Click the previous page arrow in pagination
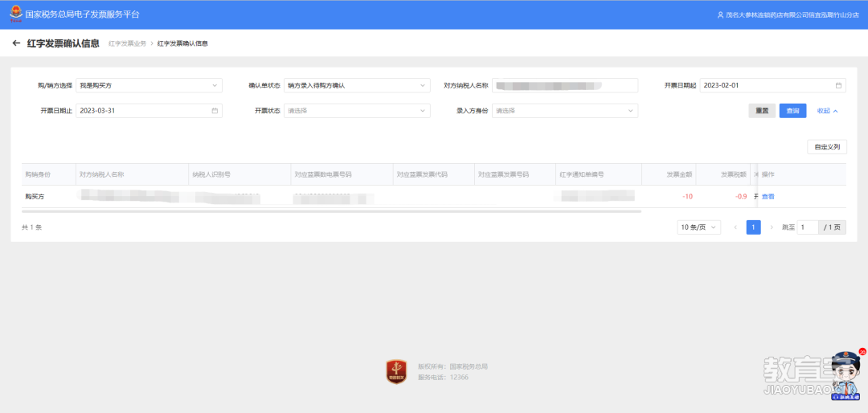Viewport: 868px width, 413px height. tap(735, 227)
